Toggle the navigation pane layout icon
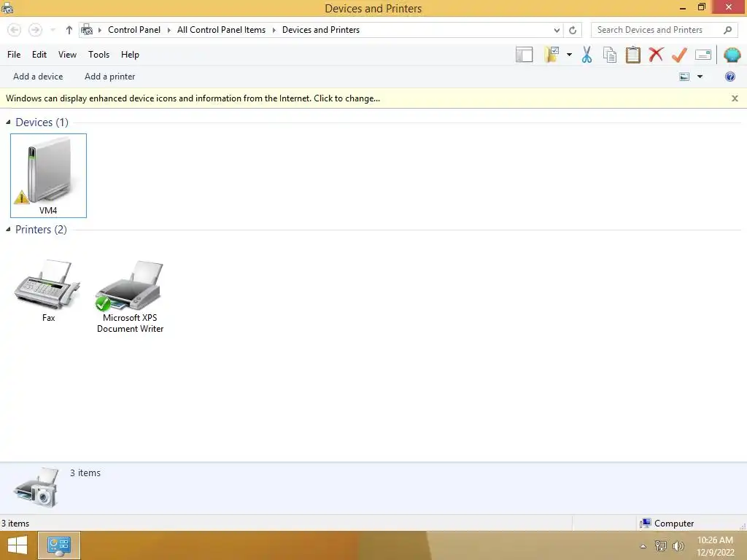Viewport: 747px width, 560px height. pos(524,55)
